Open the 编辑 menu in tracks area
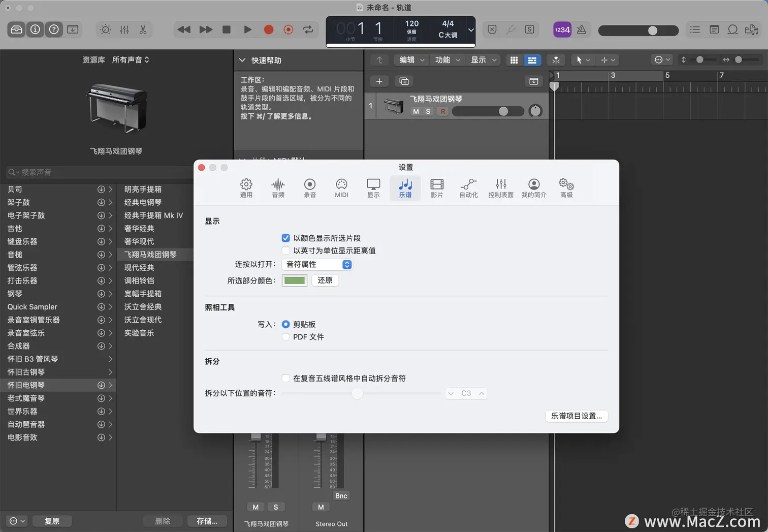This screenshot has width=768, height=532. pos(411,60)
